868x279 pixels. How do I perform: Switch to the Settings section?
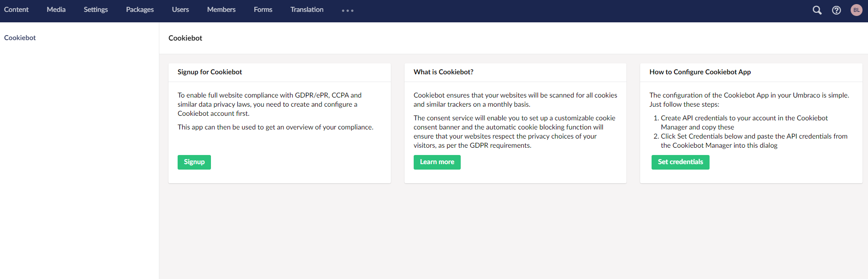click(96, 10)
